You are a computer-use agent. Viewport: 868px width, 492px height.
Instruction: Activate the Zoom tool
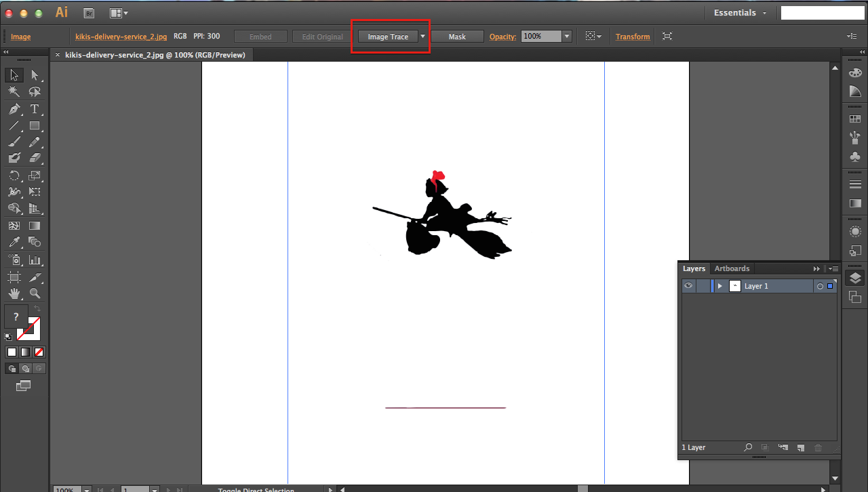tap(35, 293)
